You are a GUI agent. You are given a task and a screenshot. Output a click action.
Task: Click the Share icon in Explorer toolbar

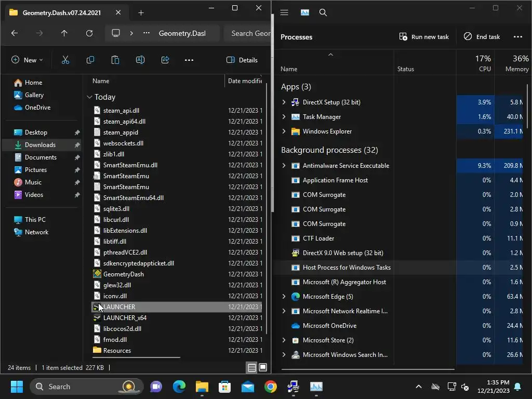165,60
